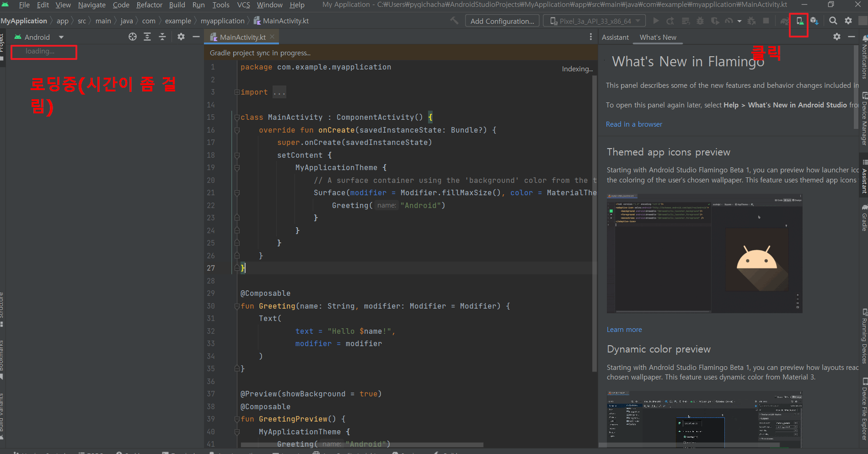Screen dimensions: 868x454
Task: Click the Profile app gauge icon
Action: coord(729,21)
